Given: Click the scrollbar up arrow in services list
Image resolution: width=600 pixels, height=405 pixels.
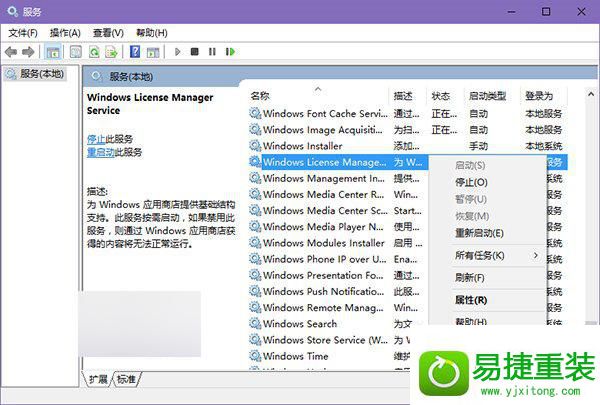Looking at the screenshot, I should 591,94.
